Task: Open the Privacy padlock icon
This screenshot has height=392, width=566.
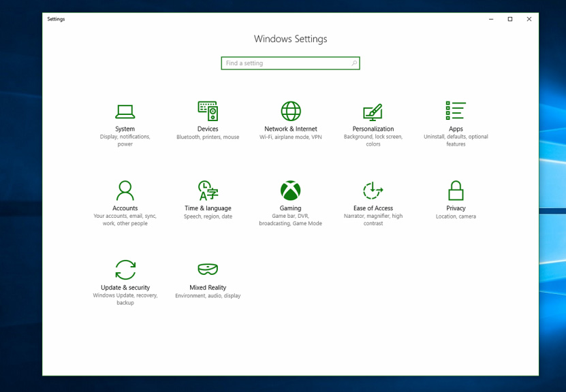Action: 456,191
